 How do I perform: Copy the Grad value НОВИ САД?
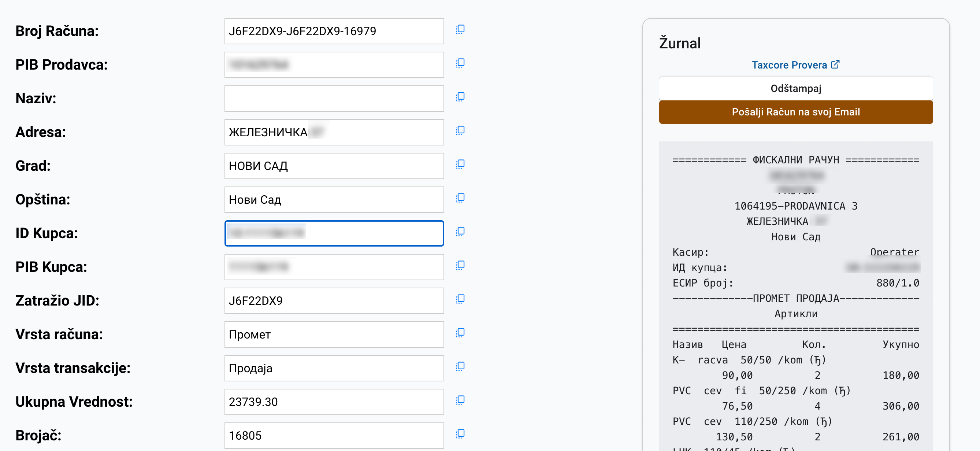tap(460, 164)
